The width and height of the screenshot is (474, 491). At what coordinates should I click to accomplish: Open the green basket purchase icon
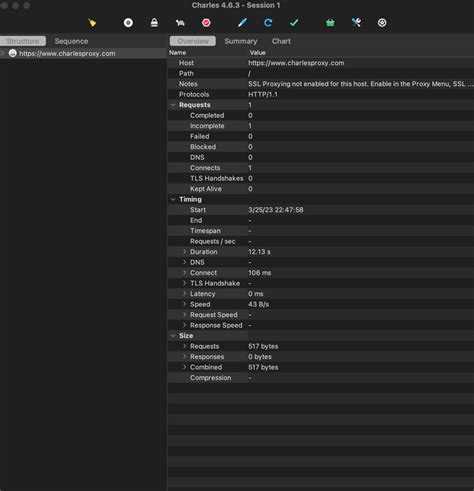[x=330, y=23]
